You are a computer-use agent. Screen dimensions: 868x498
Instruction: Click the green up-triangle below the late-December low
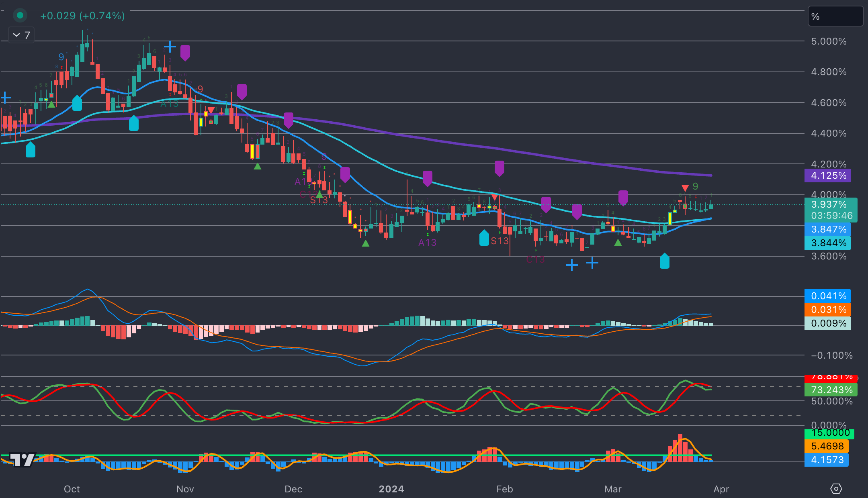[365, 243]
